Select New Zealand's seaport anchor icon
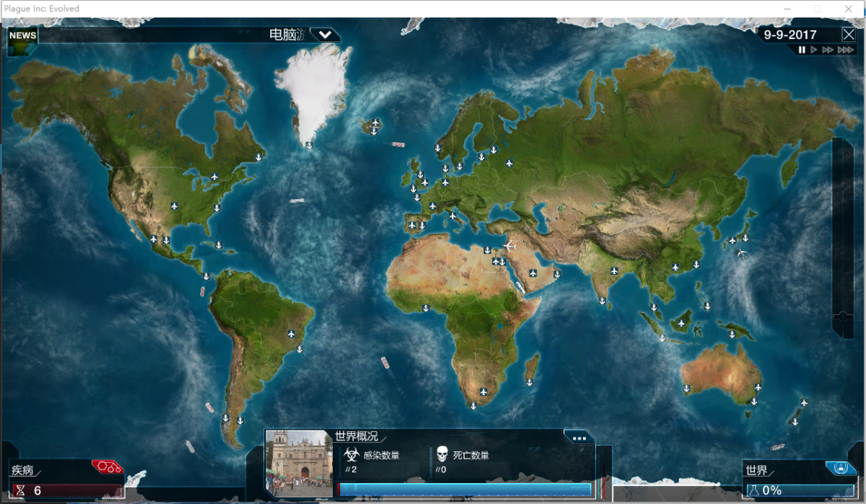 (x=795, y=421)
